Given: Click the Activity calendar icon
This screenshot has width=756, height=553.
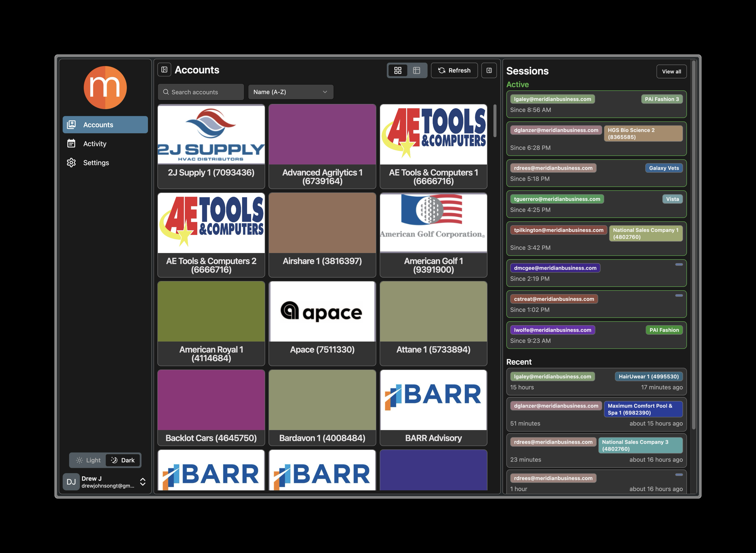Looking at the screenshot, I should pyautogui.click(x=71, y=144).
